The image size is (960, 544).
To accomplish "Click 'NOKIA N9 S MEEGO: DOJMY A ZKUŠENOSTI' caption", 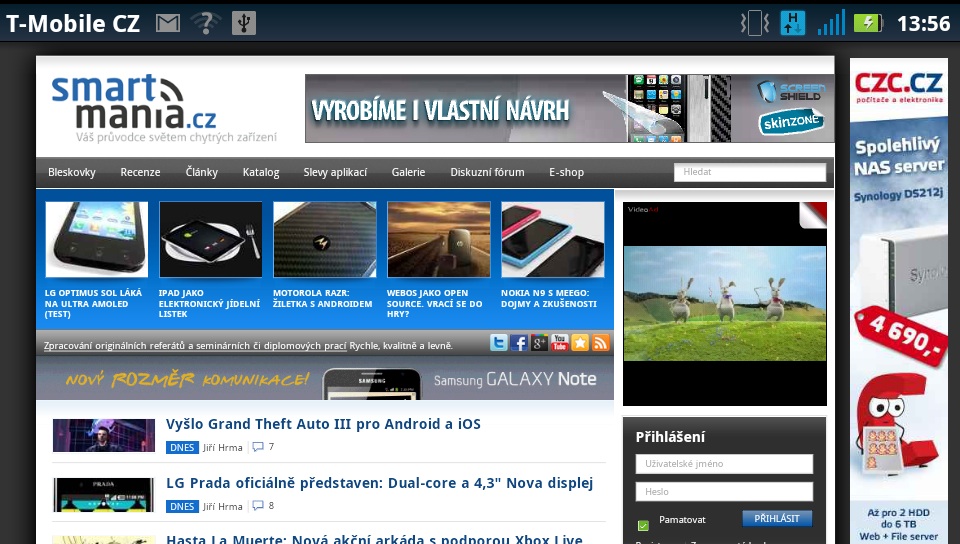I will tap(549, 298).
